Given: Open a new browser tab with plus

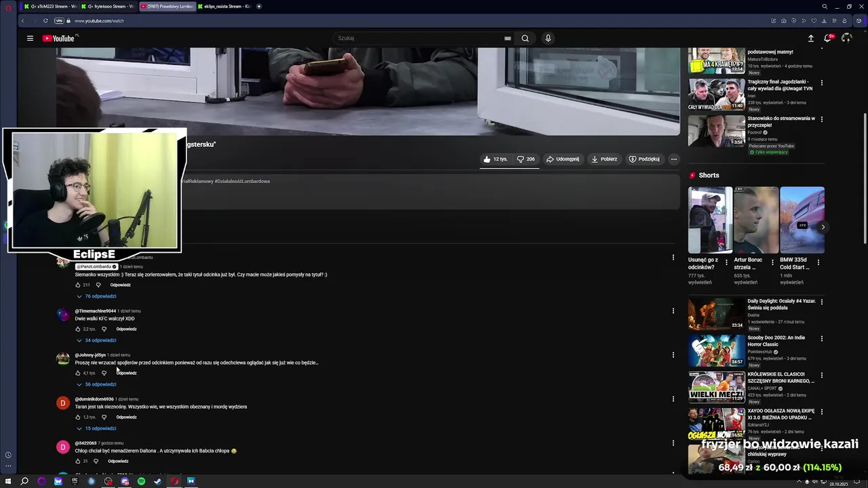Looking at the screenshot, I should click(259, 6).
